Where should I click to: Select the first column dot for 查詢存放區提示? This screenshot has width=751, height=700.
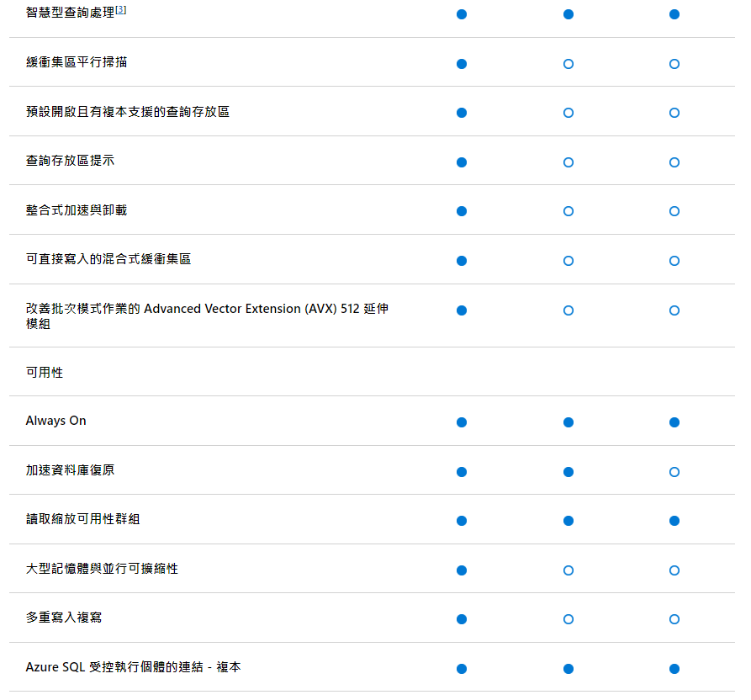[x=462, y=162]
